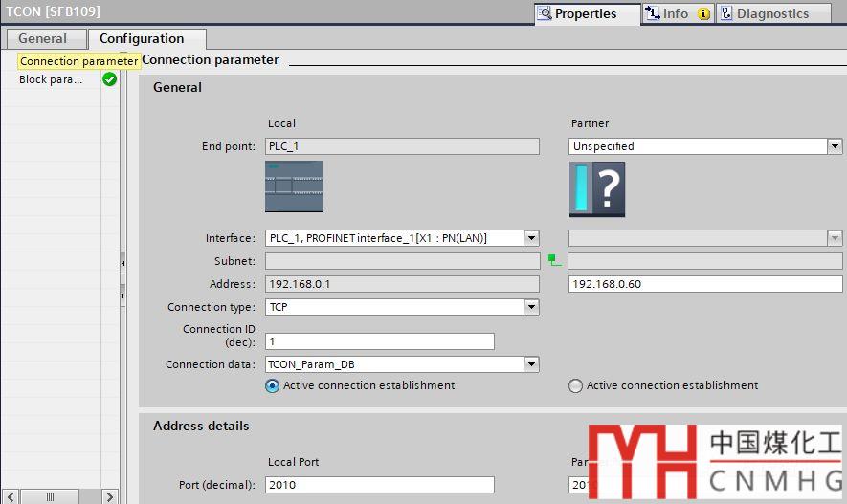Click the right arrow of horizontal scrollbar

click(x=110, y=497)
